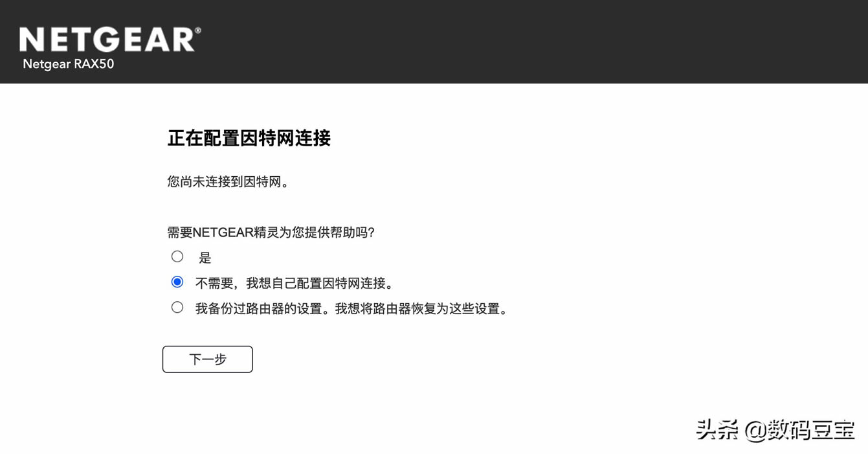
Task: Click the registered trademark symbol beside NETGEAR
Action: tap(198, 30)
